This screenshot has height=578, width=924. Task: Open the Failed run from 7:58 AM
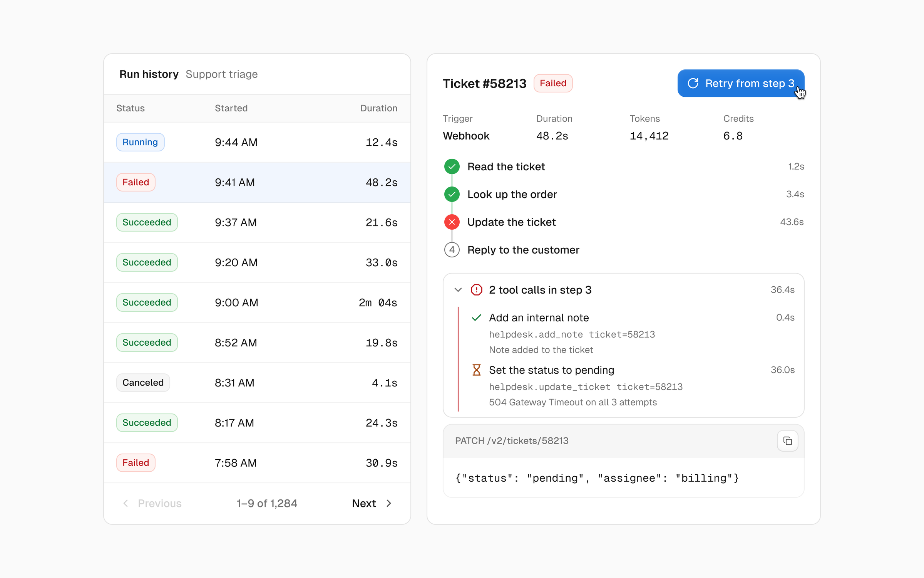257,463
